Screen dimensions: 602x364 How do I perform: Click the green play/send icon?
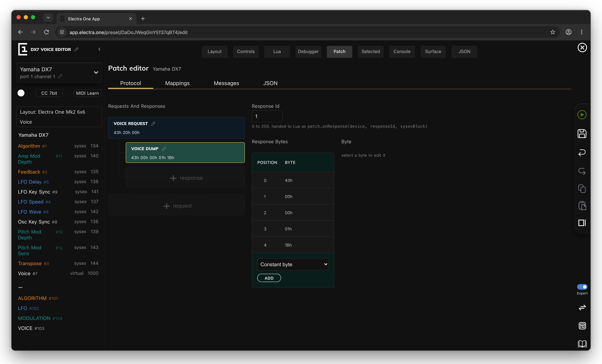(x=582, y=115)
